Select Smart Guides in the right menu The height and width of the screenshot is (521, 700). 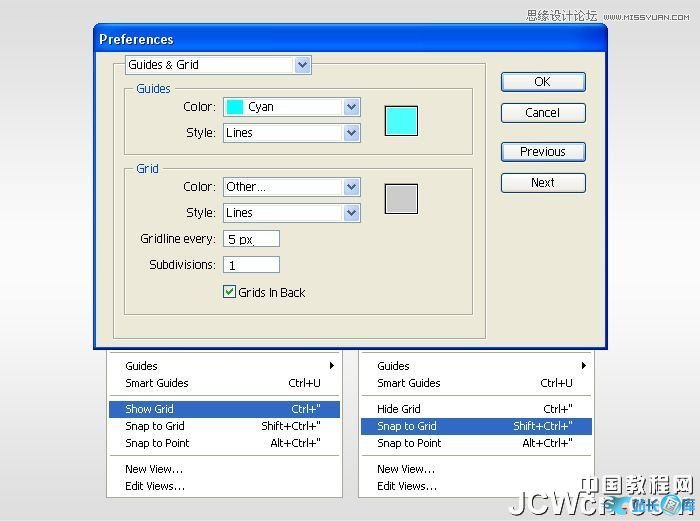click(476, 383)
